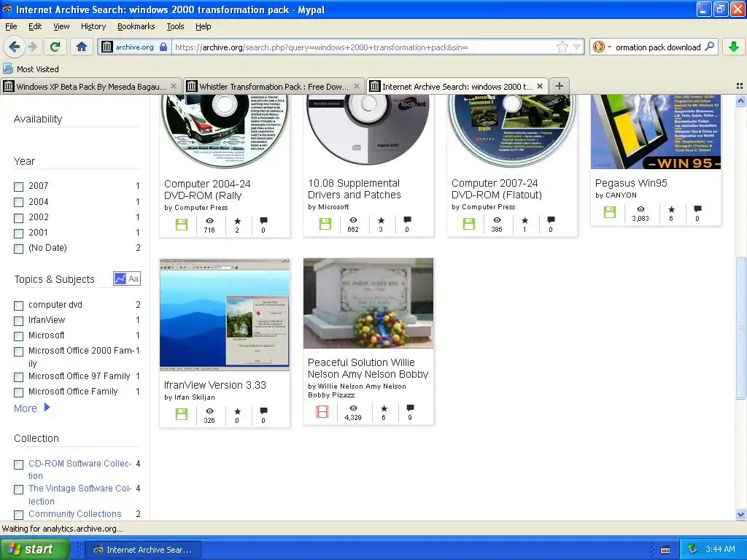This screenshot has height=560, width=747.
Task: Click the reviews bubble on Computer 2007-24 card
Action: click(x=551, y=220)
